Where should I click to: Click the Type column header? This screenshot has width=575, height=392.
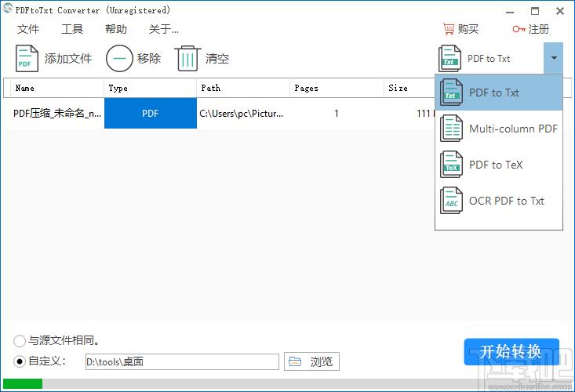pyautogui.click(x=151, y=88)
